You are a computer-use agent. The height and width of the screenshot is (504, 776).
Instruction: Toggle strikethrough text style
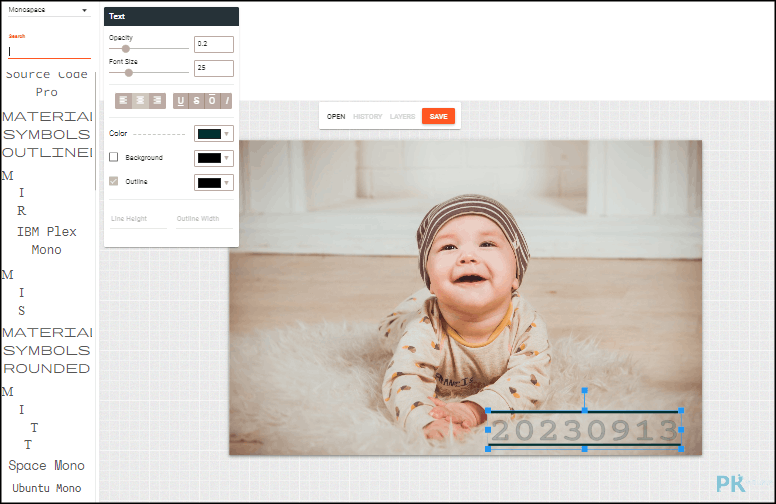coord(196,101)
